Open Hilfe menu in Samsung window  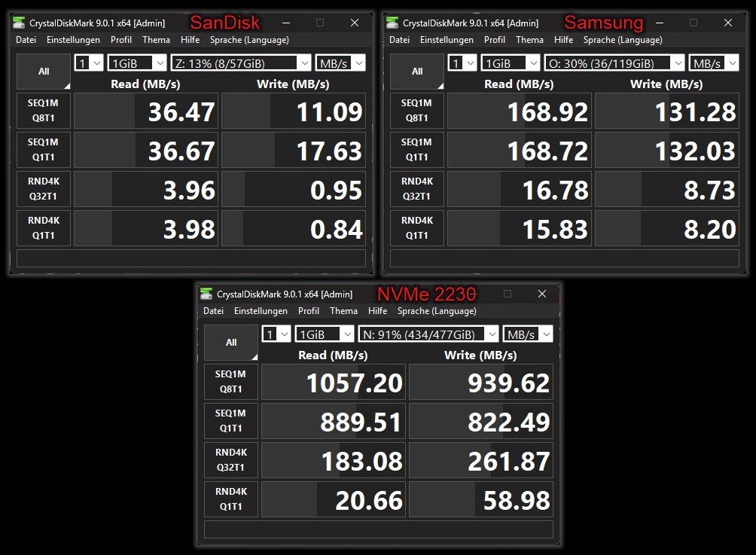click(564, 40)
